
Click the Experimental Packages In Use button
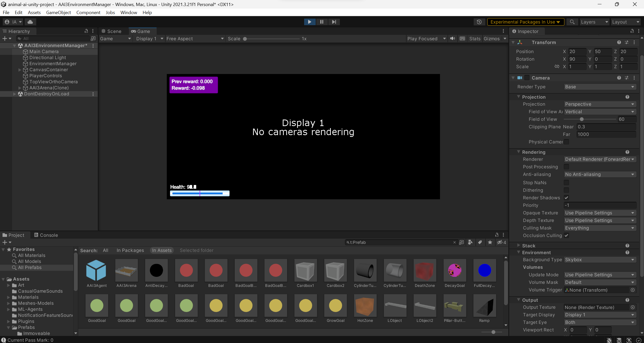point(526,22)
